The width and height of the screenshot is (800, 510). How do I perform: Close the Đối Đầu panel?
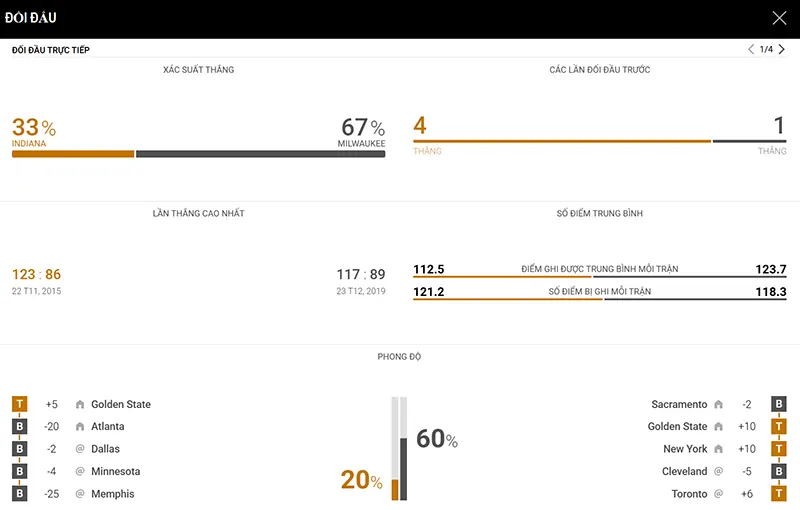[x=780, y=18]
